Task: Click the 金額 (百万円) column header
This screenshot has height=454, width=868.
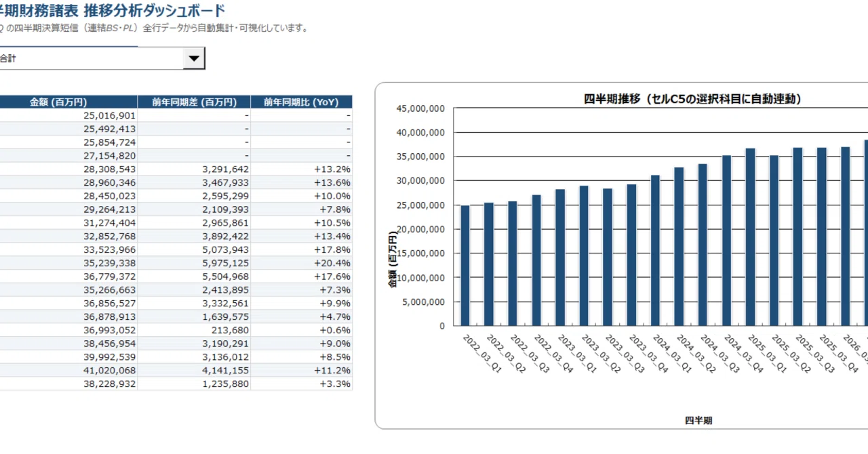Action: click(x=68, y=102)
